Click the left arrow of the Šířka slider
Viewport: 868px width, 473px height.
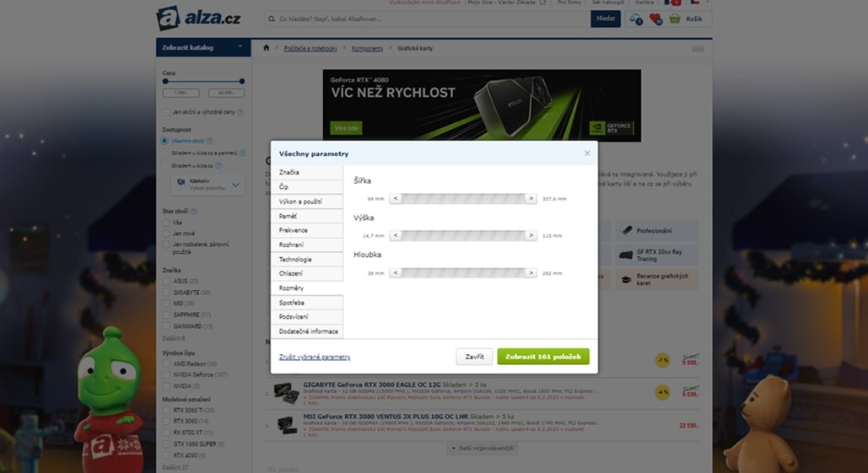(396, 199)
